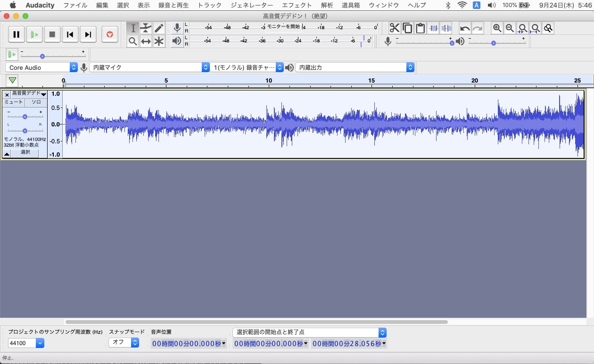This screenshot has width=594, height=364.
Task: Open the 道具箱 menu
Action: tap(351, 5)
